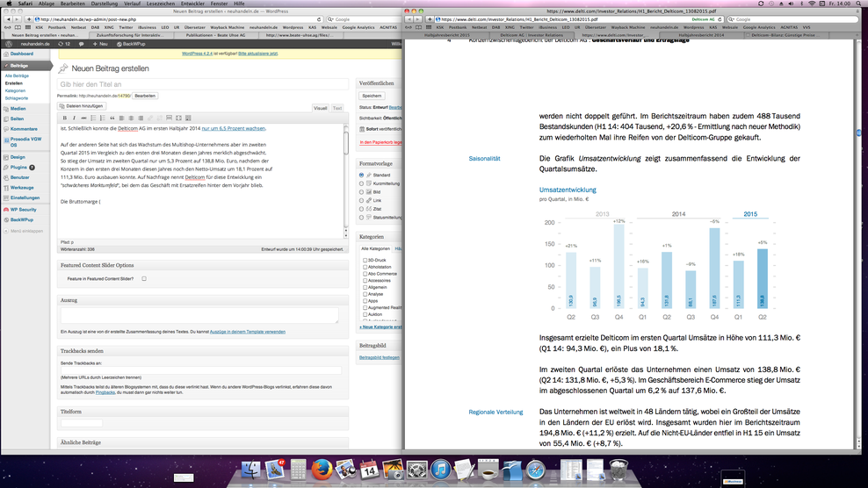Insert a numbered list in the editor

[x=103, y=118]
